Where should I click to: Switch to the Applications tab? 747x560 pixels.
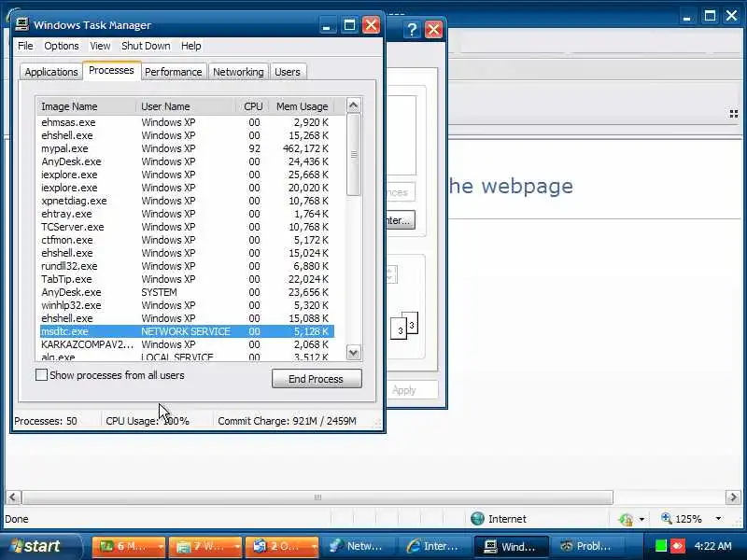(51, 72)
